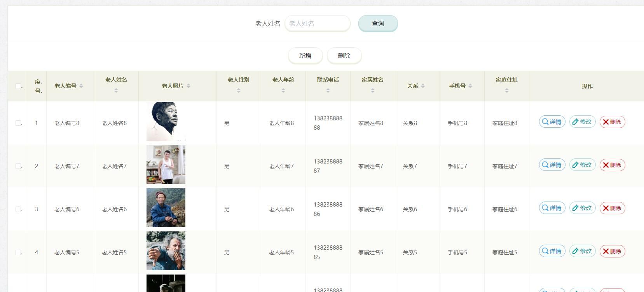Click the 手机号8 cell text
This screenshot has width=644, height=292.
(x=457, y=123)
